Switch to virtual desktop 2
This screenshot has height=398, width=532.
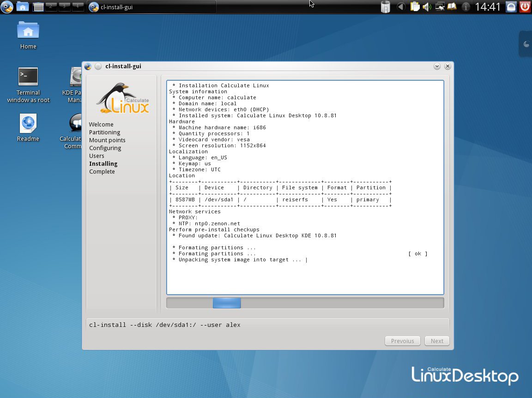click(51, 6)
